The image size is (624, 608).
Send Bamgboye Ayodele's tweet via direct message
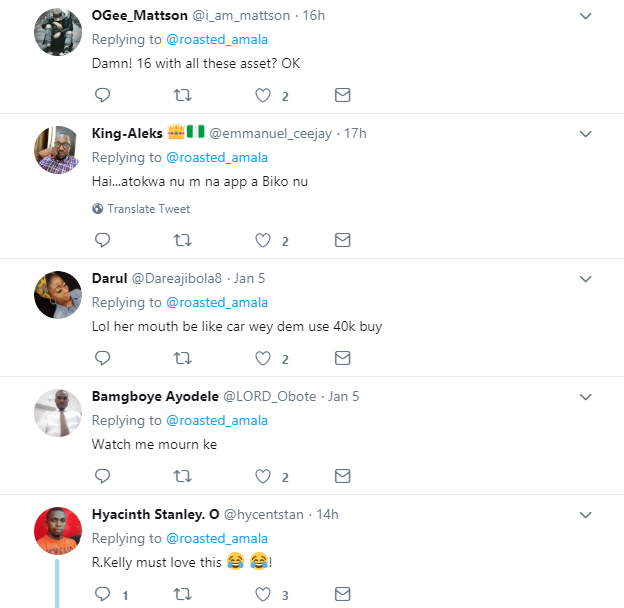coord(342,476)
